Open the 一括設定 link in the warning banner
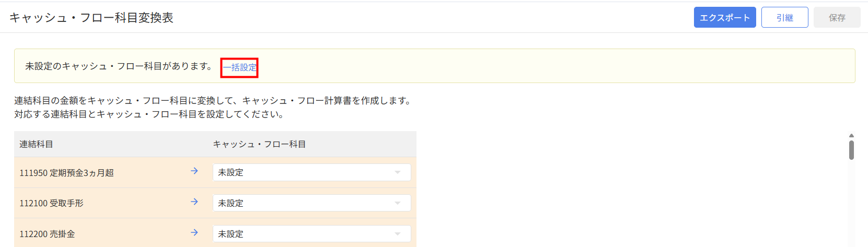The image size is (868, 247). pos(240,67)
